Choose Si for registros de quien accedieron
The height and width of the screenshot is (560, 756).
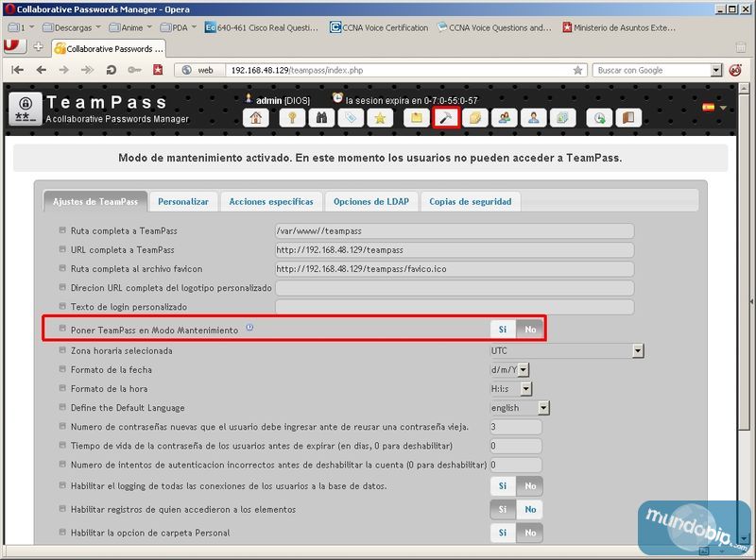(x=503, y=509)
